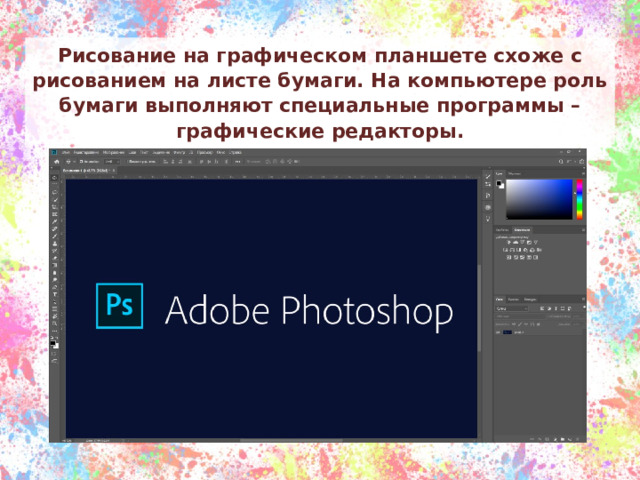640x480 pixels.
Task: Open the Справка menu
Action: [x=236, y=152]
